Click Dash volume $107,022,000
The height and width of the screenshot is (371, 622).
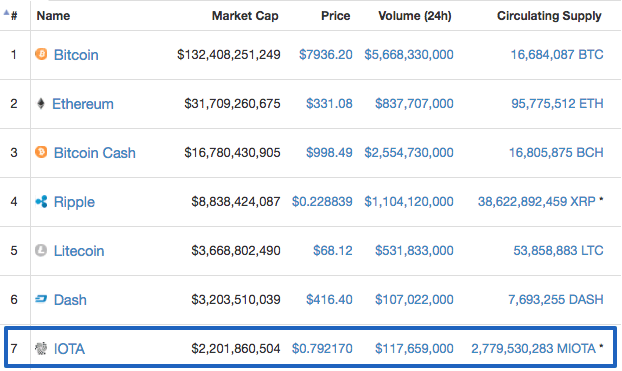[x=415, y=299]
